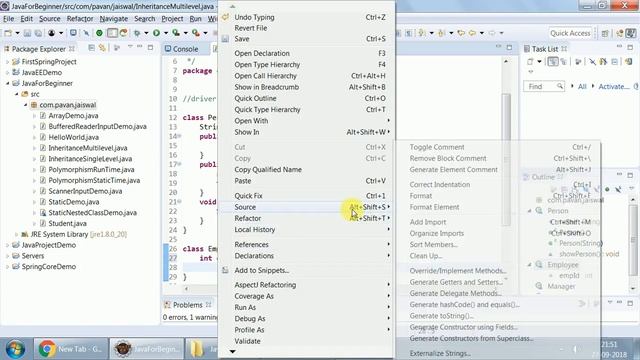Select Generate toString() option
The image size is (640, 360).
[442, 316]
